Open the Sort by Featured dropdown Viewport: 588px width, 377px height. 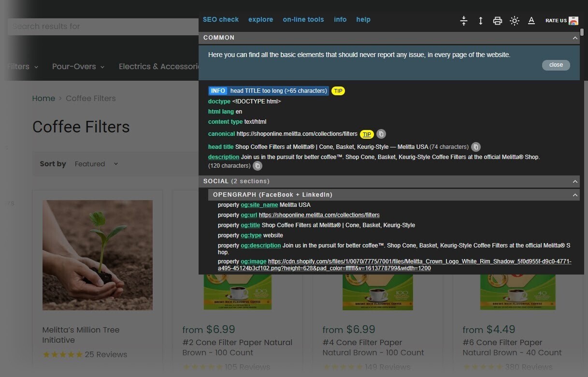click(96, 164)
